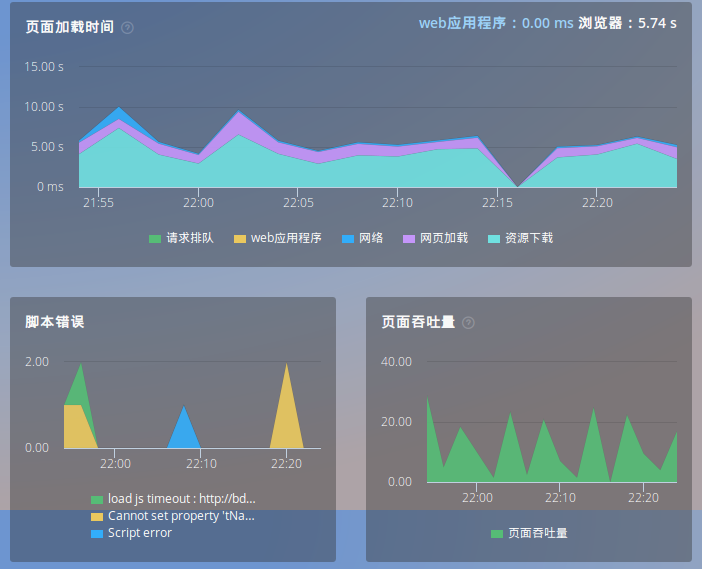Click the 脚本错误 panel title
This screenshot has width=702, height=569.
click(x=55, y=322)
